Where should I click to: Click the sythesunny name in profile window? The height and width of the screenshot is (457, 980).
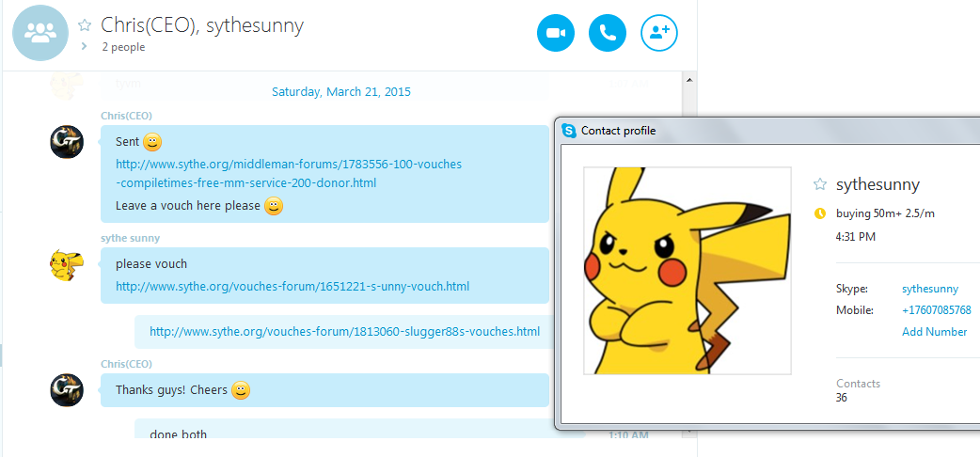point(878,184)
